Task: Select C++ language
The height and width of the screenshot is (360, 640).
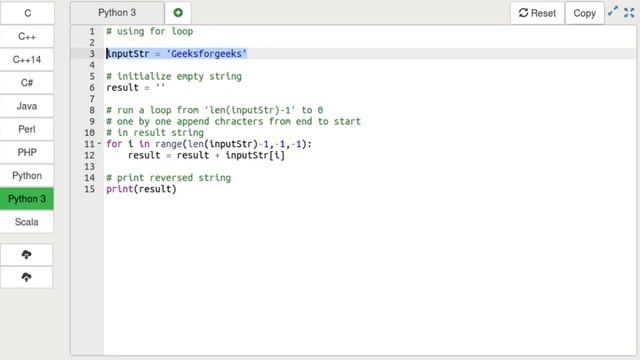Action: click(x=27, y=36)
